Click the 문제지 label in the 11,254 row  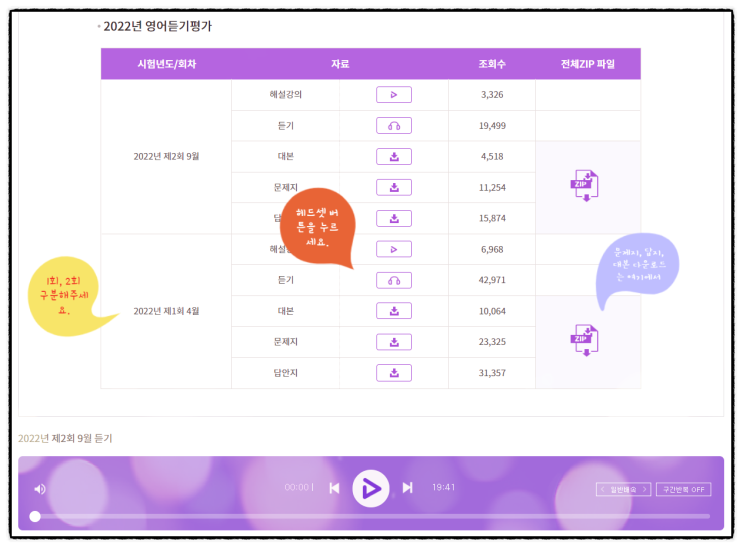point(285,187)
